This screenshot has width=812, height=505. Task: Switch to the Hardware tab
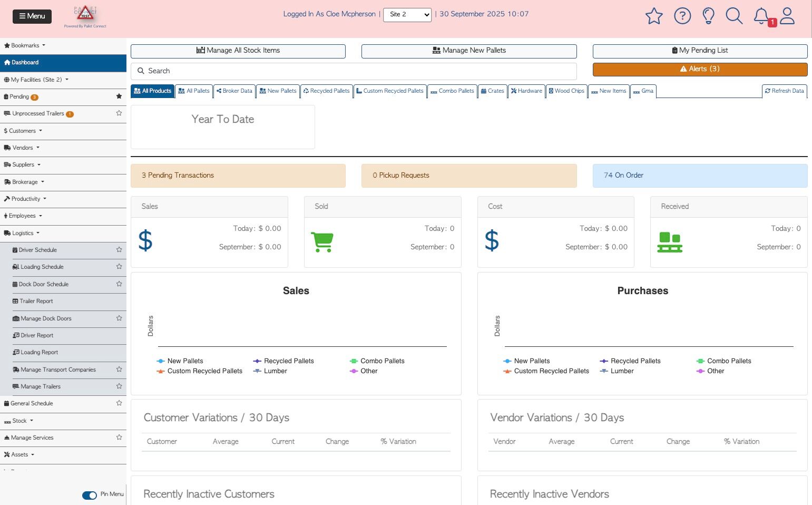(526, 91)
